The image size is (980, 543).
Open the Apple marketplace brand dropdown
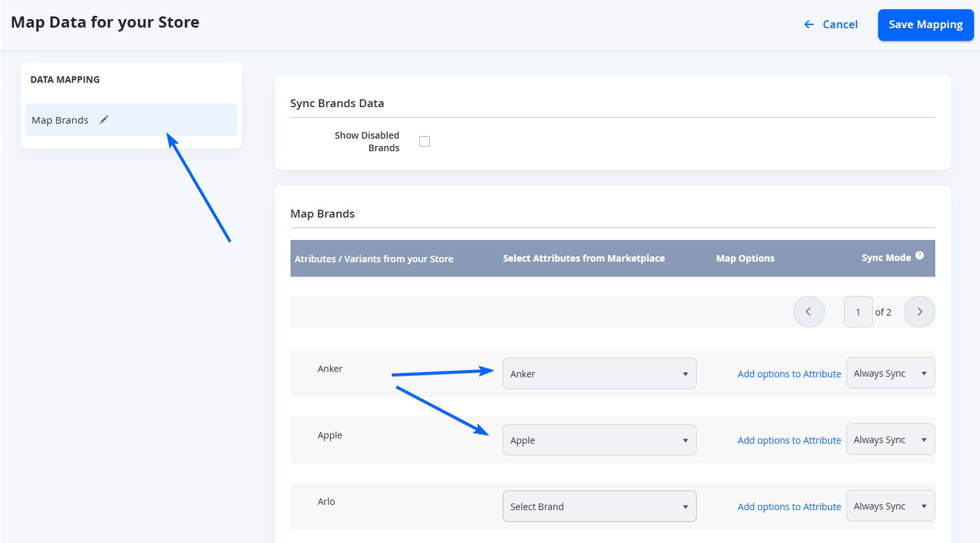click(x=599, y=440)
